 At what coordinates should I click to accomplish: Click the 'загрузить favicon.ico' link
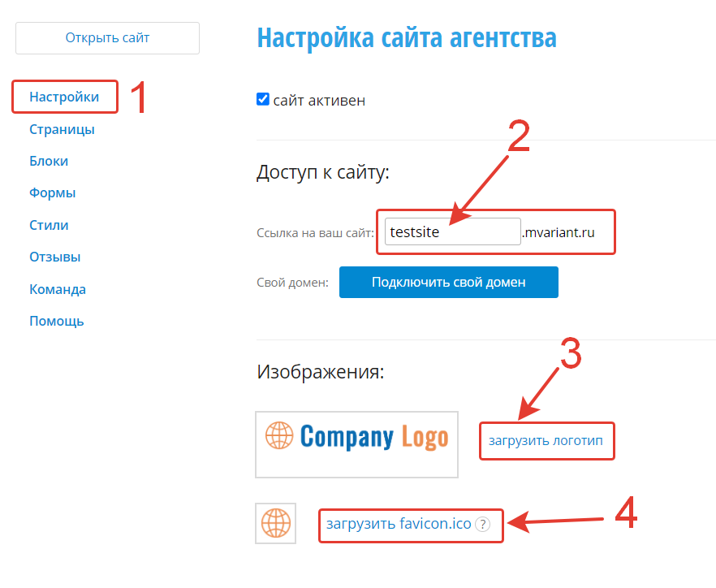pos(399,525)
